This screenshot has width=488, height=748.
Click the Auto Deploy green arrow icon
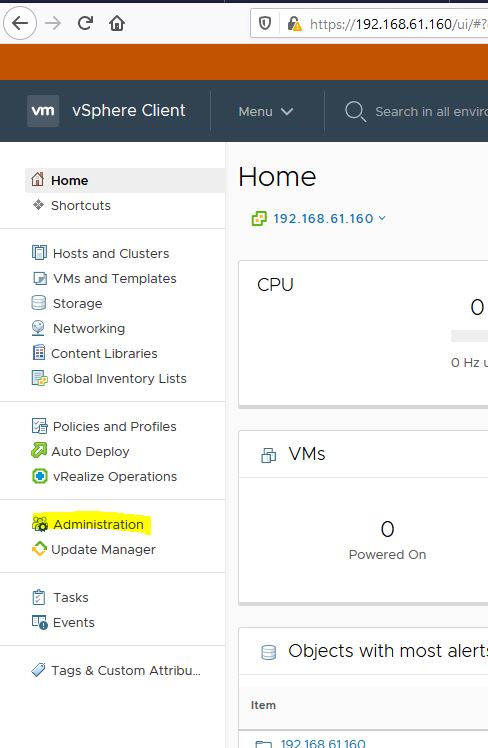pyautogui.click(x=39, y=450)
